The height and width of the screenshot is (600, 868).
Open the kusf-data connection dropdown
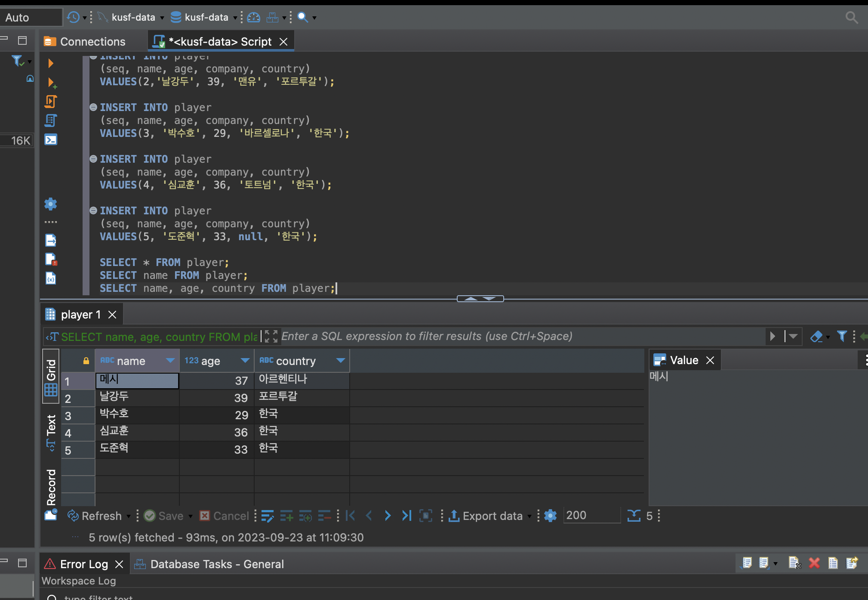(x=162, y=17)
